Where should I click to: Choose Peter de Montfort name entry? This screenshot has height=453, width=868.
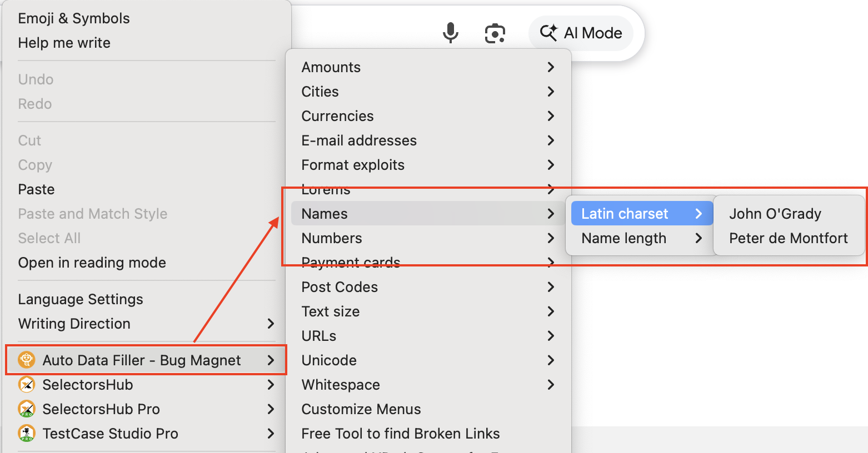click(788, 238)
